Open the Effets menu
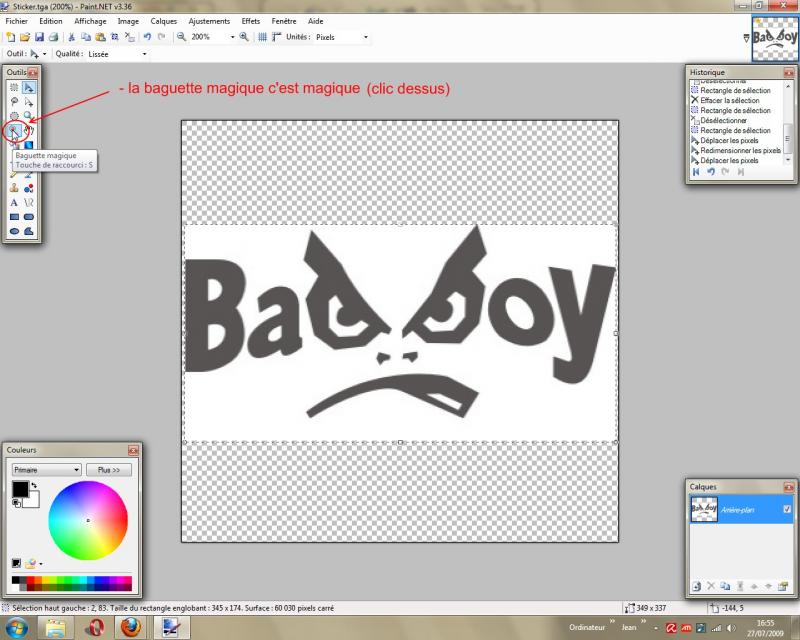The image size is (800, 640). pyautogui.click(x=251, y=21)
